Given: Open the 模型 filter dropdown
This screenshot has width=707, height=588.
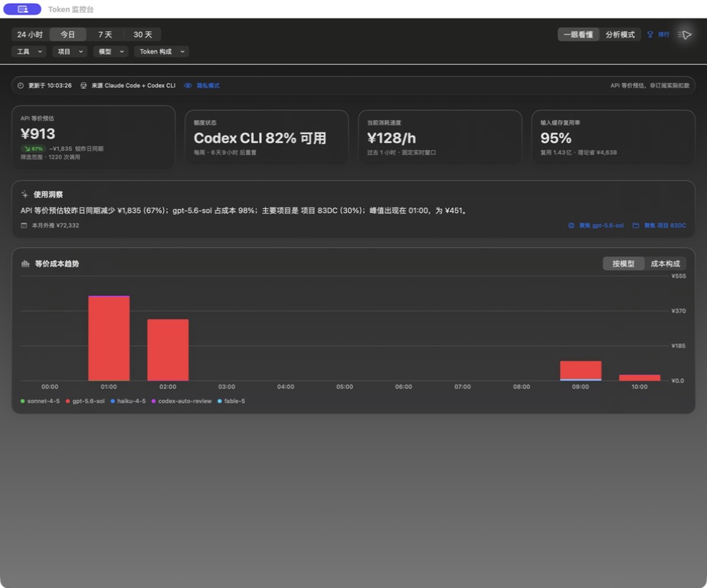Looking at the screenshot, I should (111, 52).
